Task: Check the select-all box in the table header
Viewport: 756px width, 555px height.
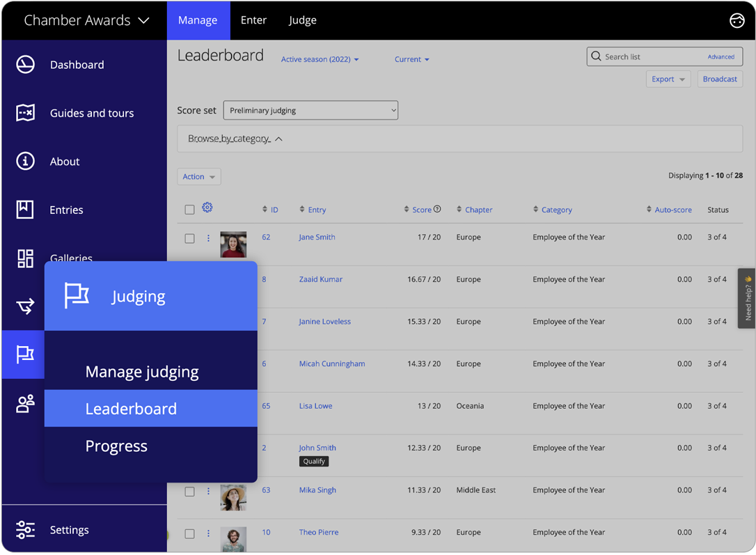Action: [x=189, y=209]
